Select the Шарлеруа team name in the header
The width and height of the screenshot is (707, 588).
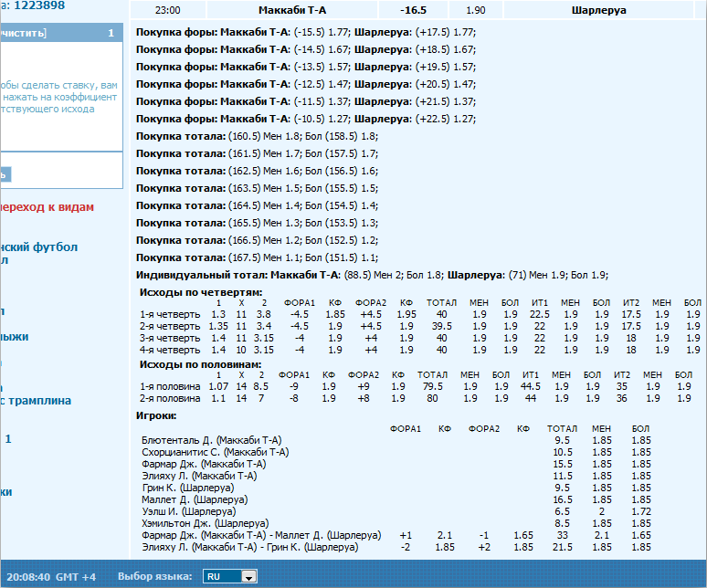tap(599, 10)
